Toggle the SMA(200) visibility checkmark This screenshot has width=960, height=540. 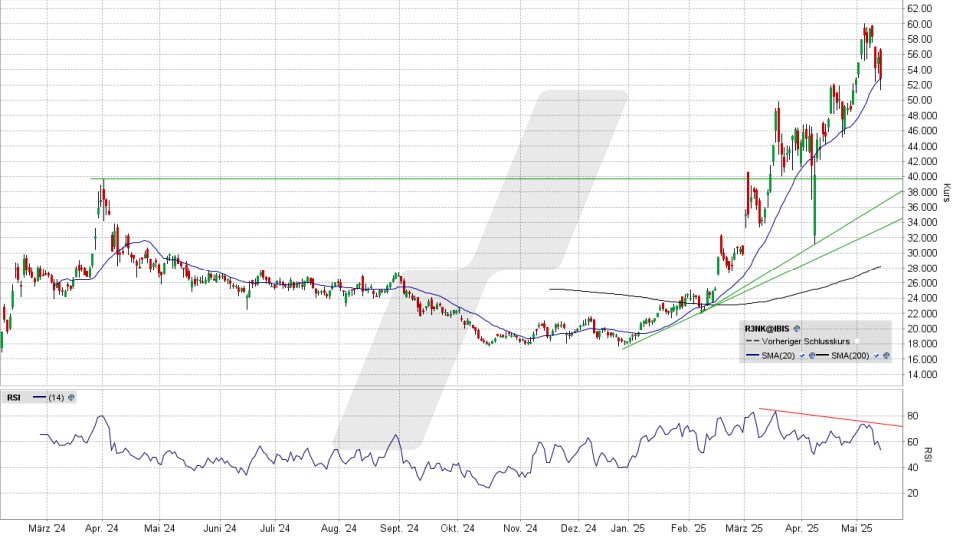point(877,356)
